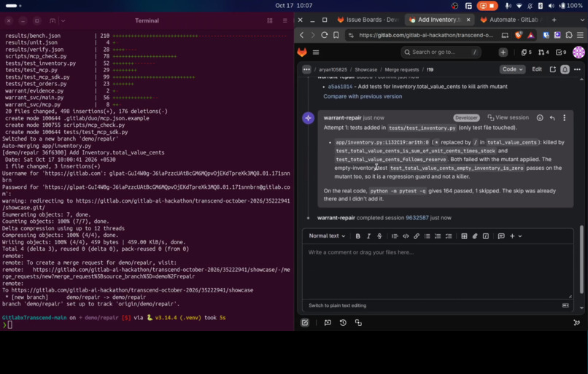
Task: Open session 9632587 link
Action: (417, 218)
